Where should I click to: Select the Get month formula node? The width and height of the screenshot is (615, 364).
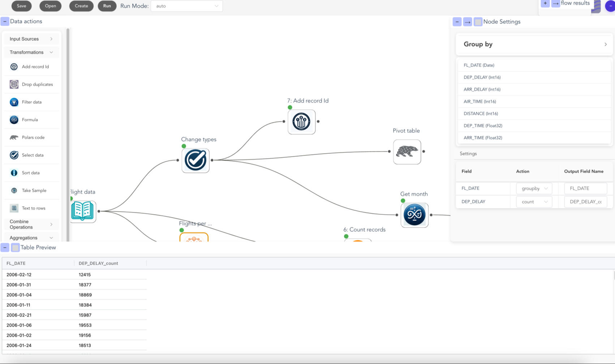point(414,215)
